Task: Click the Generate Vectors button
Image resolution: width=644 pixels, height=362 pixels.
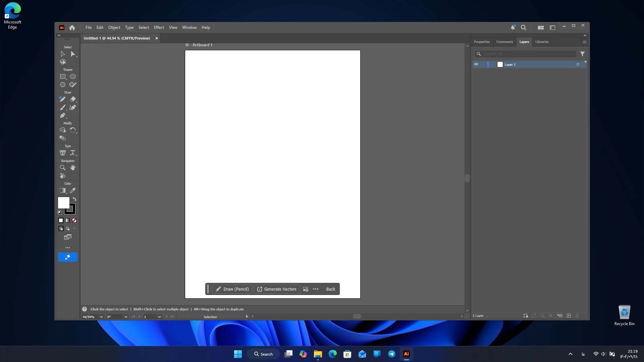Action: coord(277,289)
